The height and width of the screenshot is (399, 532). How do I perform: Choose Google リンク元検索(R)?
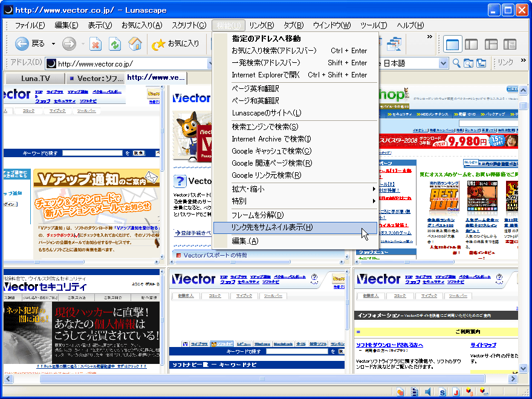tap(295, 175)
